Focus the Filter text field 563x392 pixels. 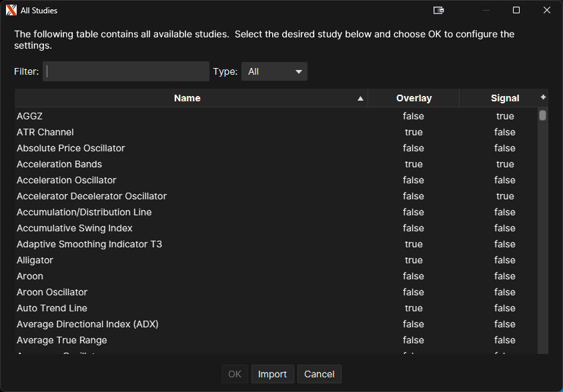(x=126, y=71)
